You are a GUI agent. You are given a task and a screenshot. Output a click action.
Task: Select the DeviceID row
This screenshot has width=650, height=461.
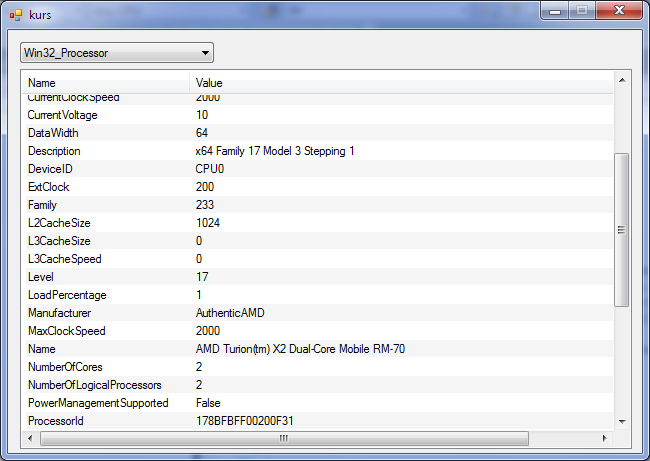pos(318,169)
